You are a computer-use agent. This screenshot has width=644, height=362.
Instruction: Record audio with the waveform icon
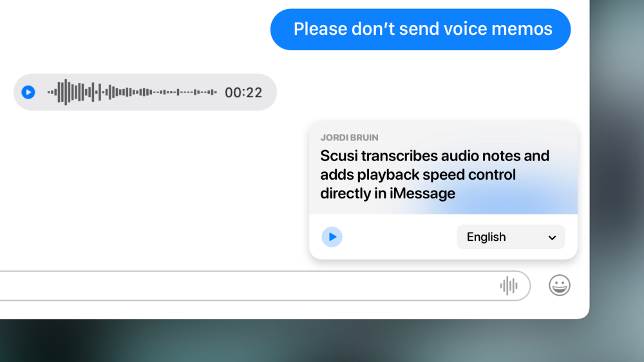pos(509,285)
